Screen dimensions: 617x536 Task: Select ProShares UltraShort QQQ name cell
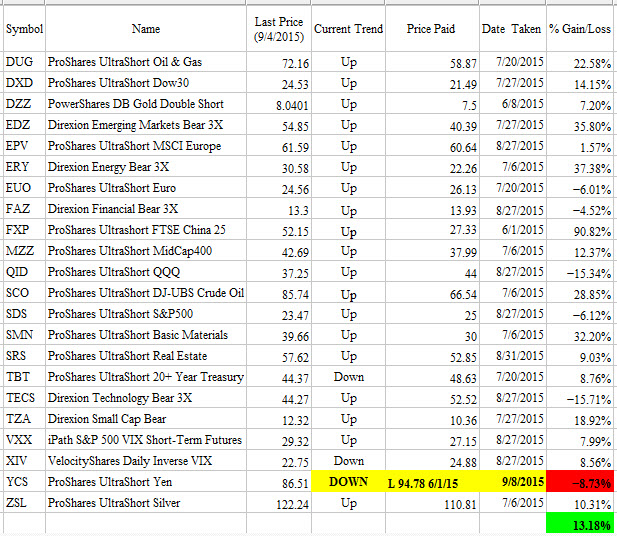point(146,272)
